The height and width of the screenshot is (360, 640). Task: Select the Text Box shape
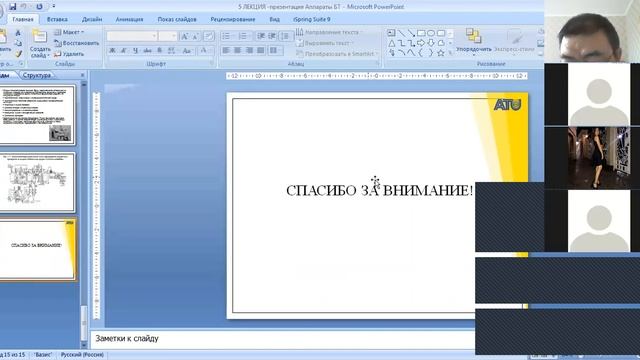391,33
